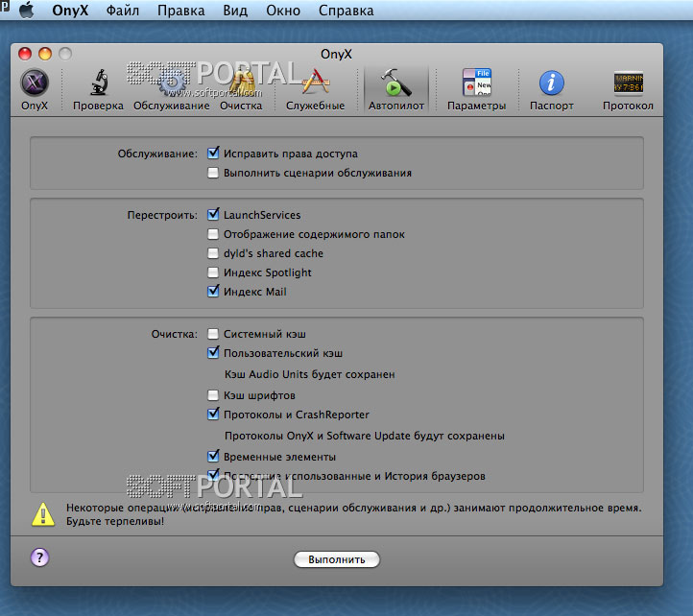Uncheck the LaunchServices rebuild option

point(213,215)
